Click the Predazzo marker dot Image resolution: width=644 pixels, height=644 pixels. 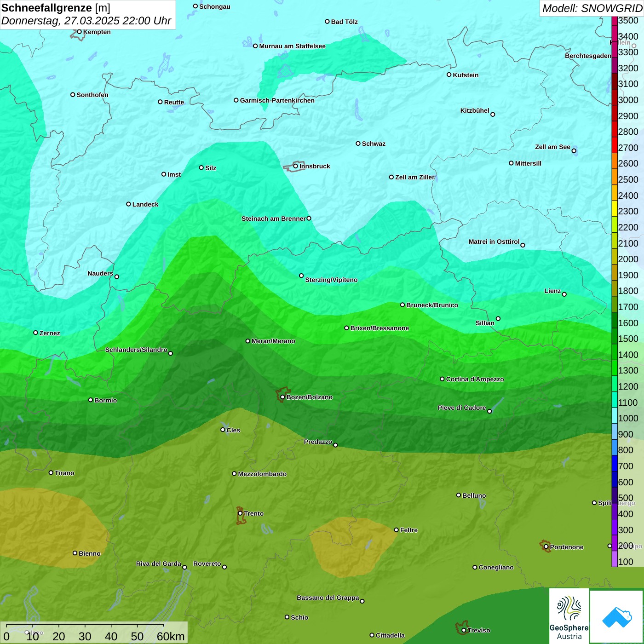click(335, 445)
